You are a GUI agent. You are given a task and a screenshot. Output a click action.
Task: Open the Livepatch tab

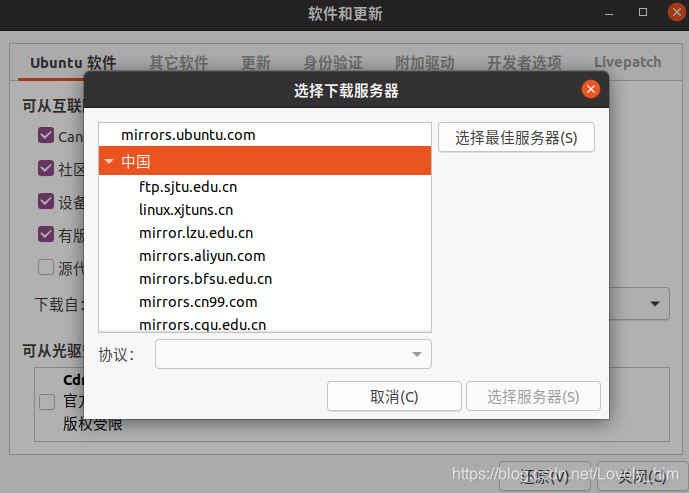[x=627, y=62]
